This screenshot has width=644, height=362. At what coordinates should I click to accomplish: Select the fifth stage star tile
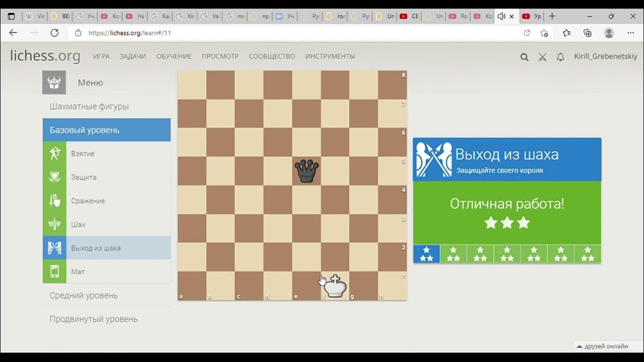coord(534,254)
